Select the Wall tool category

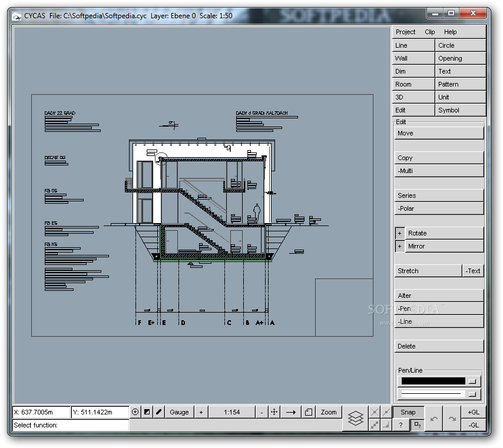413,58
